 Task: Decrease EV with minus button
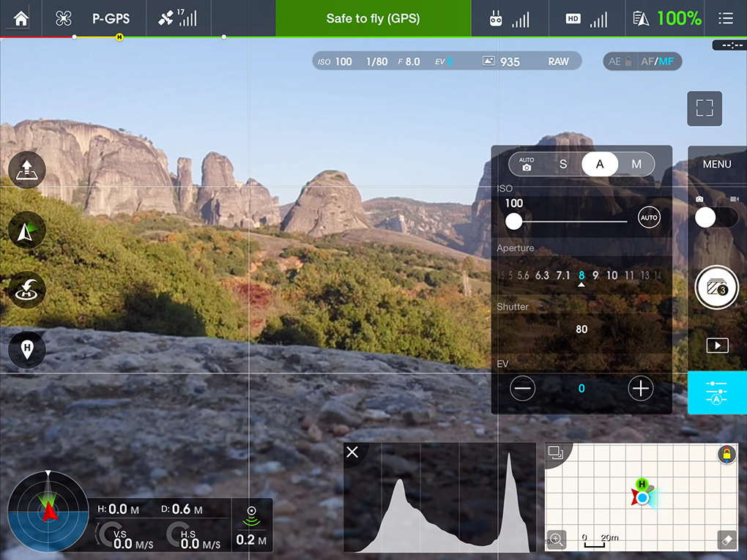523,389
